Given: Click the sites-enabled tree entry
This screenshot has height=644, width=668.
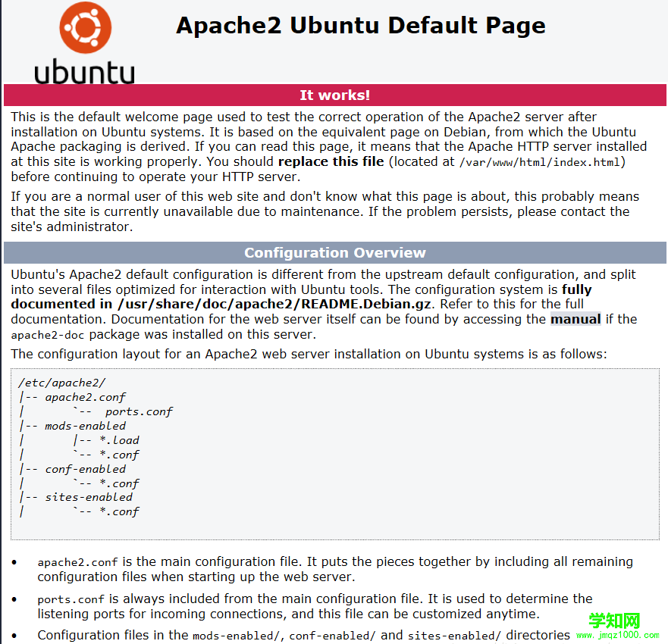Looking at the screenshot, I should (x=89, y=497).
